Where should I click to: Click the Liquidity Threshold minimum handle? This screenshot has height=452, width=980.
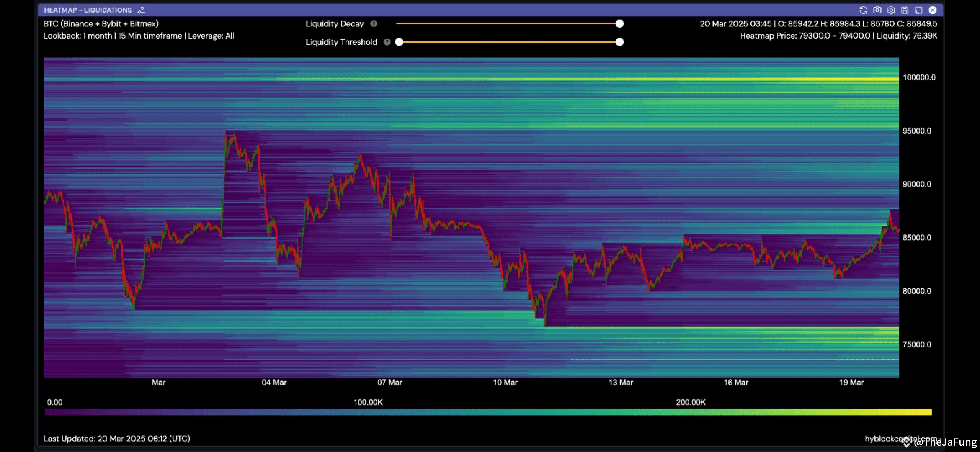click(399, 42)
